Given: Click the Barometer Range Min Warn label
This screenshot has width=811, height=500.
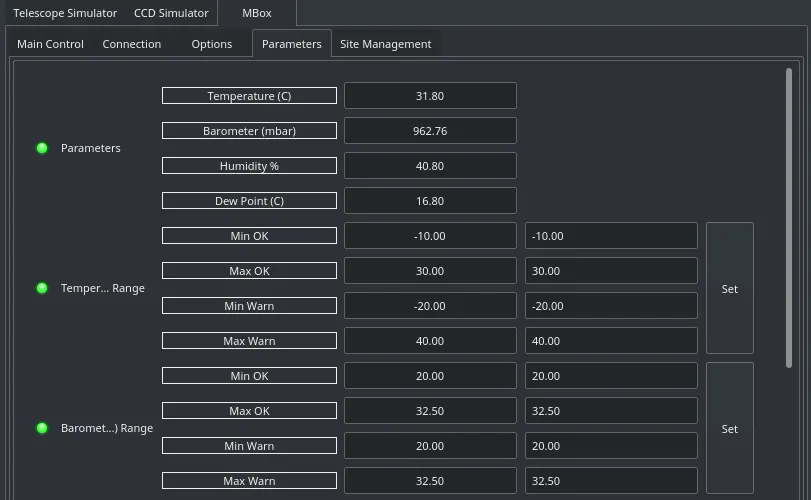Looking at the screenshot, I should click(x=249, y=446).
